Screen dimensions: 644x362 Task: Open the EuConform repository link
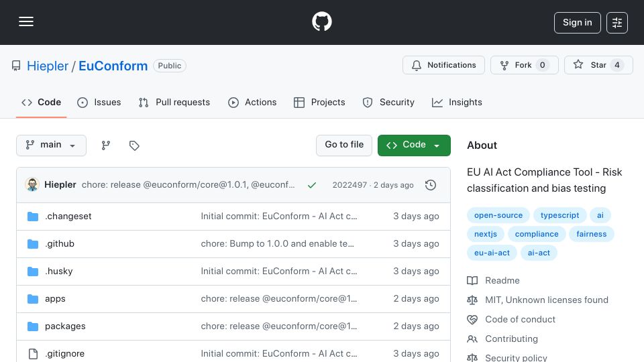click(113, 66)
